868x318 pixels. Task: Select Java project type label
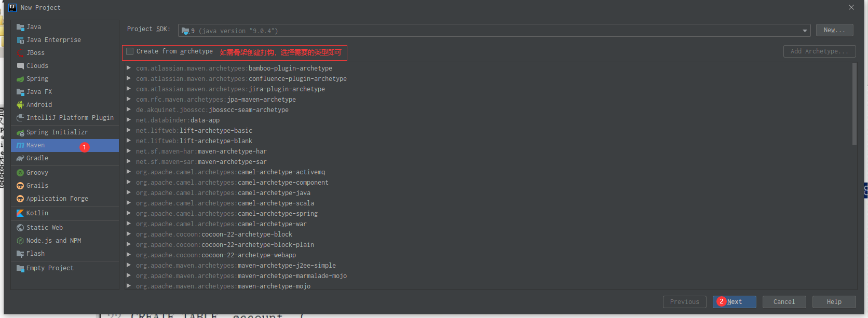pos(34,27)
